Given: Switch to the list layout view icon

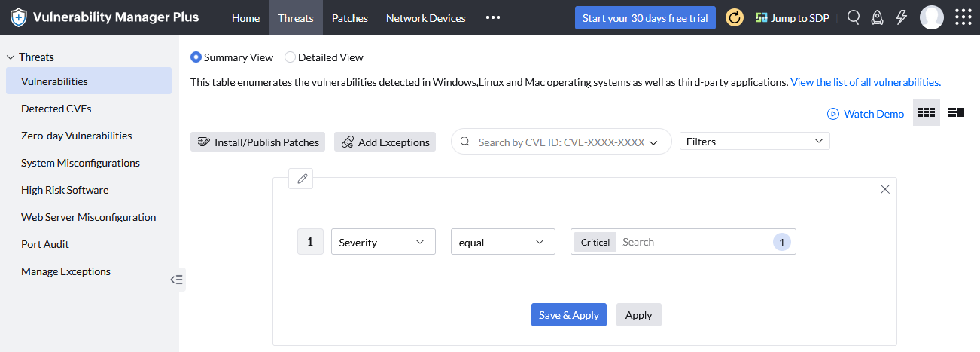Looking at the screenshot, I should [956, 112].
